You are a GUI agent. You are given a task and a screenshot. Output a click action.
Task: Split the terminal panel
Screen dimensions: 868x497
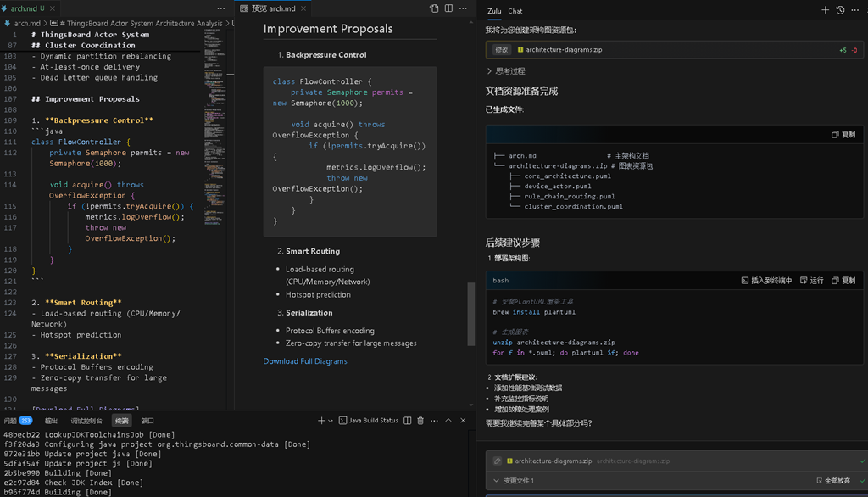pos(408,421)
